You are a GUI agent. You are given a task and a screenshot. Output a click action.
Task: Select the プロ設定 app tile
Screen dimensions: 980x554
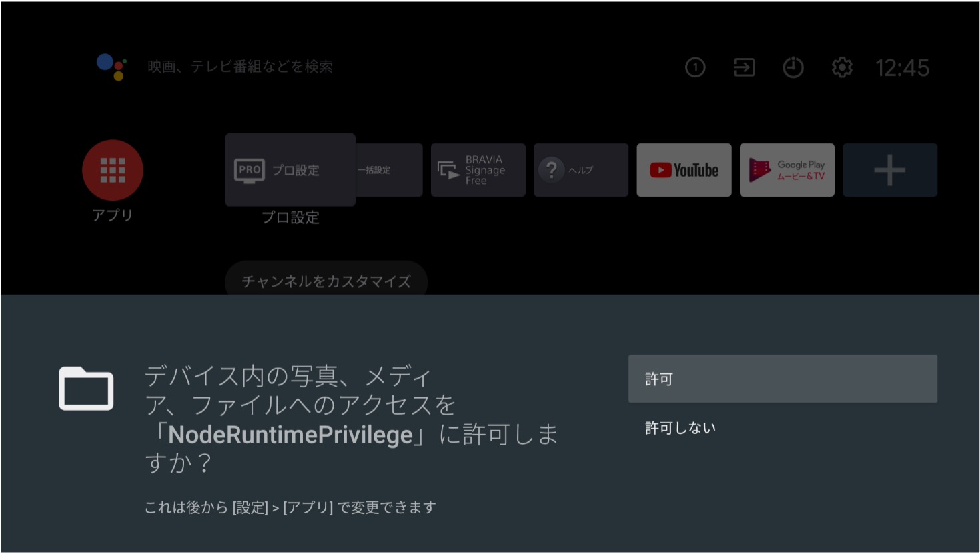(290, 170)
